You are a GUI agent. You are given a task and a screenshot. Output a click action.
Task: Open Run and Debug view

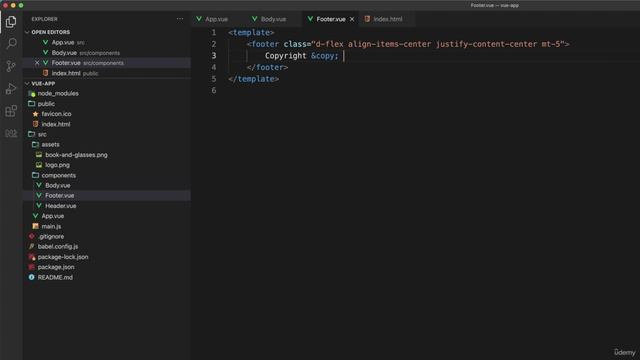click(11, 89)
